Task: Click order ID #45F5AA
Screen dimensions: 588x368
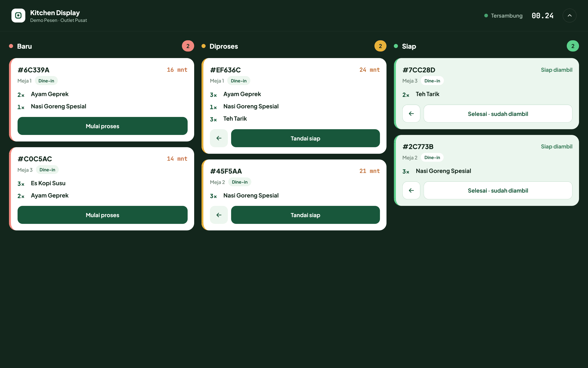Action: pyautogui.click(x=226, y=171)
